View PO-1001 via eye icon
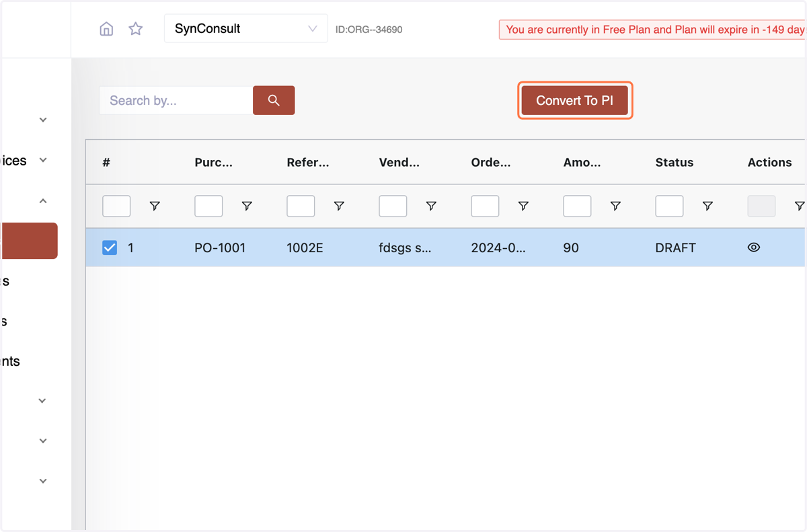 pos(754,248)
